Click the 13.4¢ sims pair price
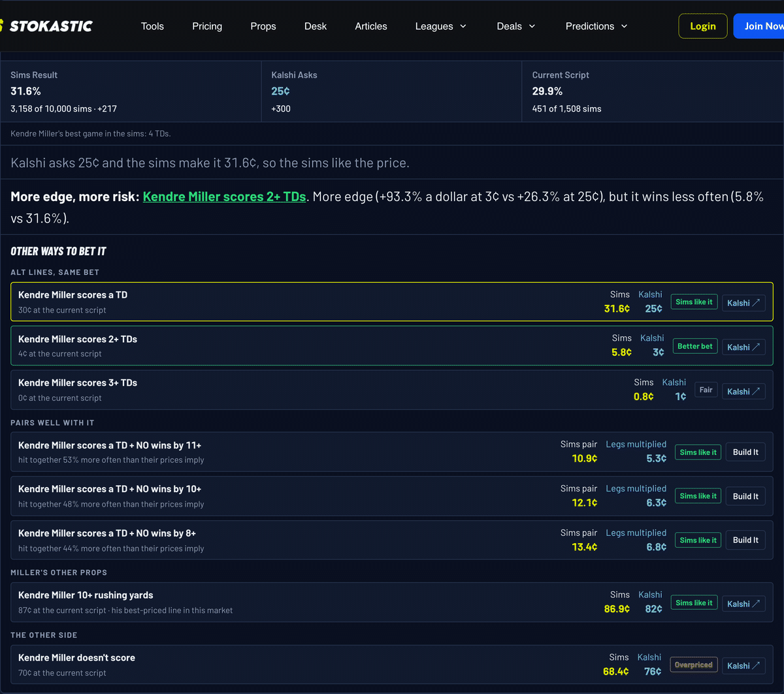Image resolution: width=784 pixels, height=694 pixels. point(585,547)
